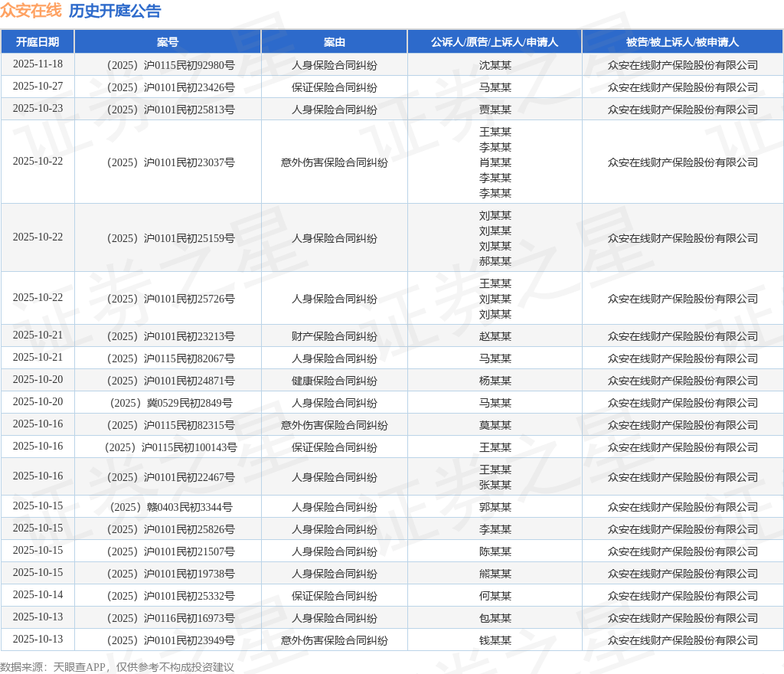Viewport: 784px width, 674px height.
Task: Select the title 众安在线 历史开庭公告
Action: 80,11
